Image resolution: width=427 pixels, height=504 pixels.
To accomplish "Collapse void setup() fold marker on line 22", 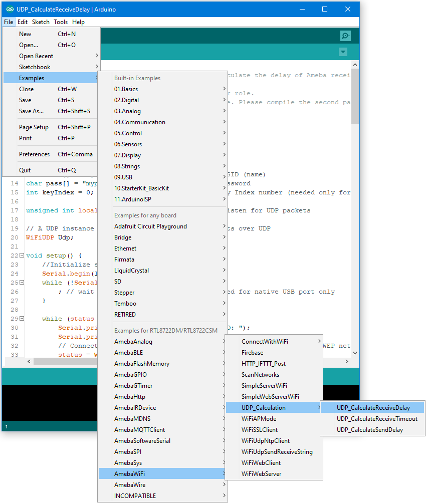I will pyautogui.click(x=22, y=255).
